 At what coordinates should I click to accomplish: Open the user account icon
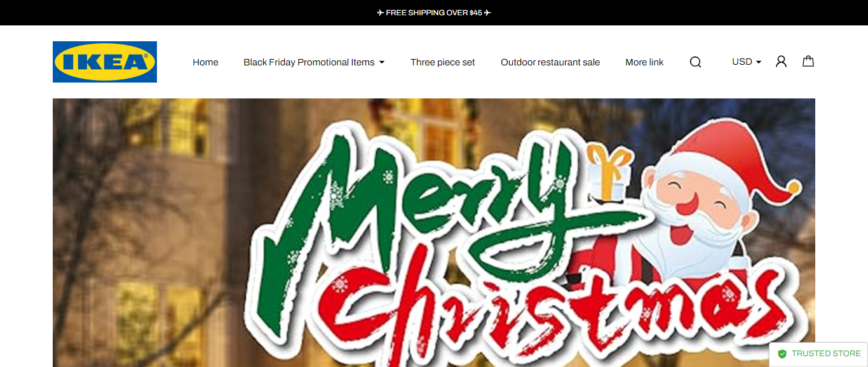pos(781,62)
